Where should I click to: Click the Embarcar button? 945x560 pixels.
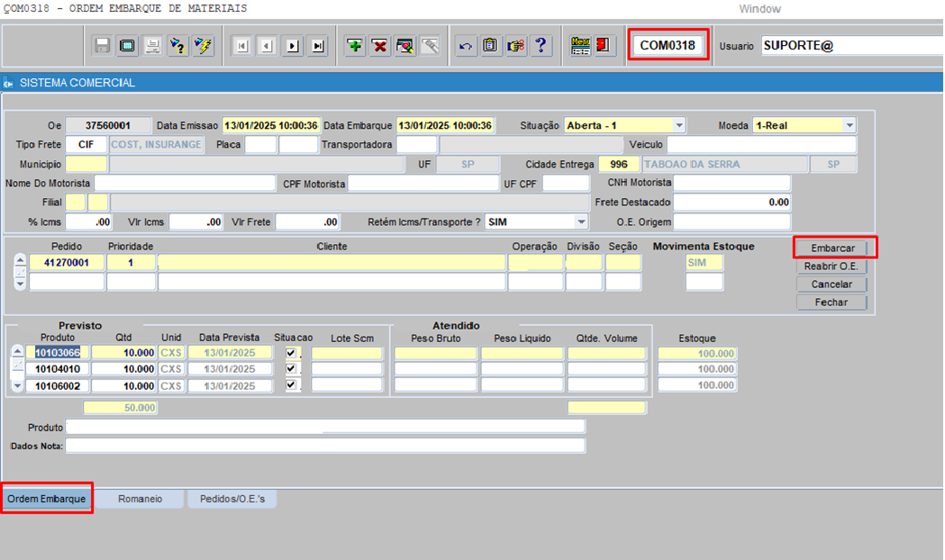[x=831, y=248]
